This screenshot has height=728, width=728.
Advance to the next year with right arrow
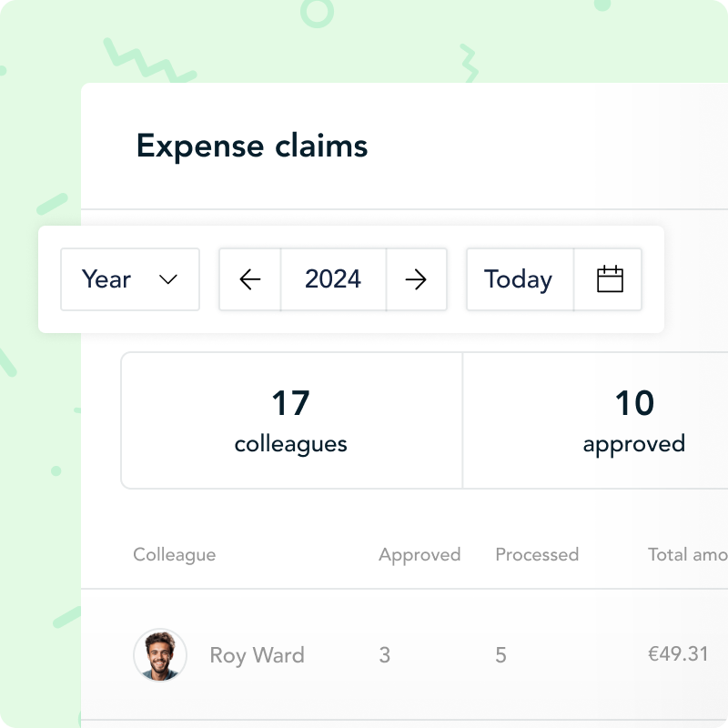click(x=416, y=279)
